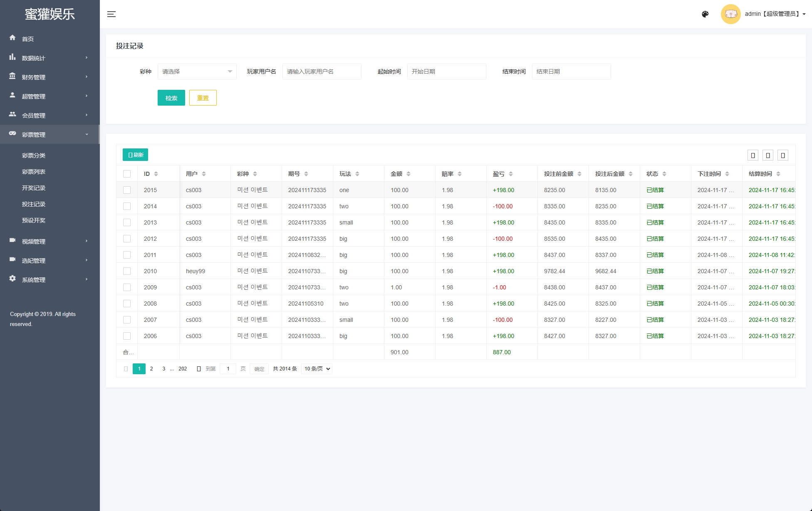Toggle the select-all header checkbox
The height and width of the screenshot is (511, 812).
pos(127,174)
